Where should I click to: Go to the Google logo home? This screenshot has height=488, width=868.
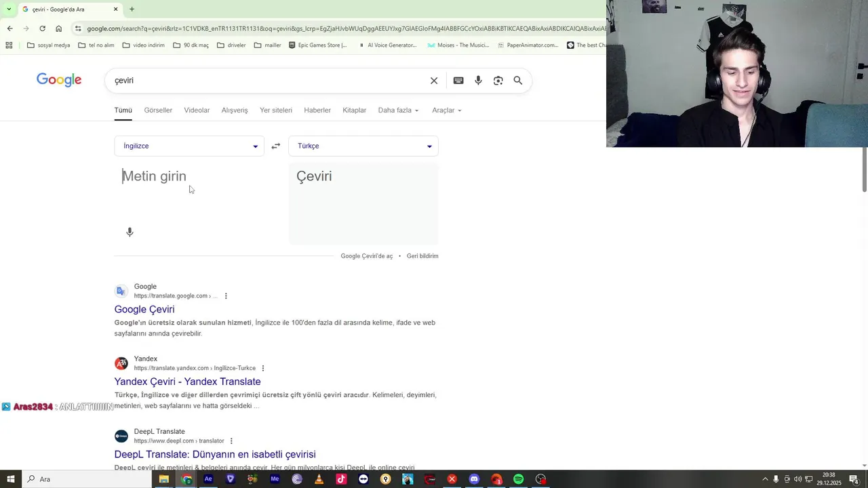(59, 80)
